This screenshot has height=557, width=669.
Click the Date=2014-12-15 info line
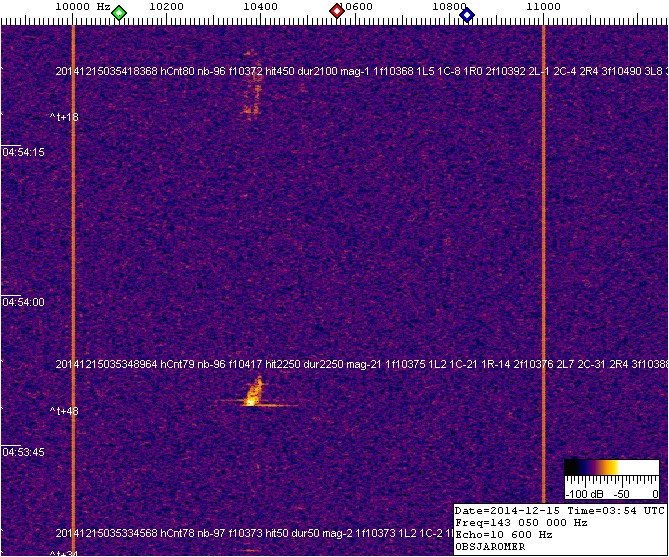(x=518, y=510)
